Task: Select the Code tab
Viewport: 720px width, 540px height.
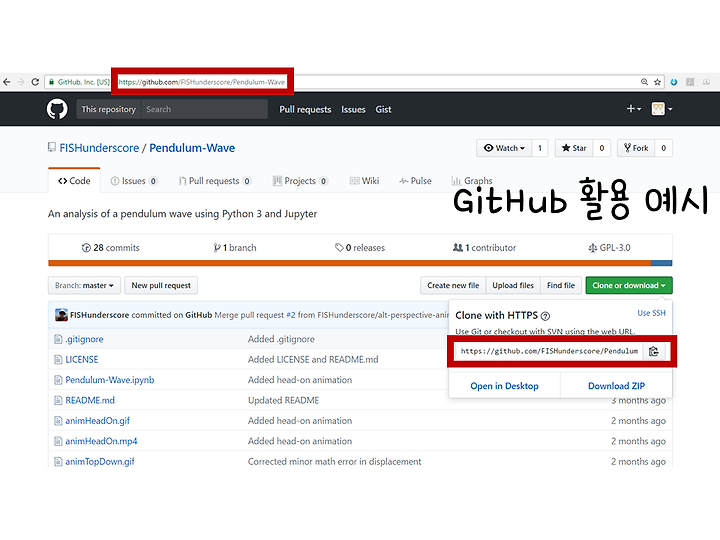Action: click(x=74, y=181)
